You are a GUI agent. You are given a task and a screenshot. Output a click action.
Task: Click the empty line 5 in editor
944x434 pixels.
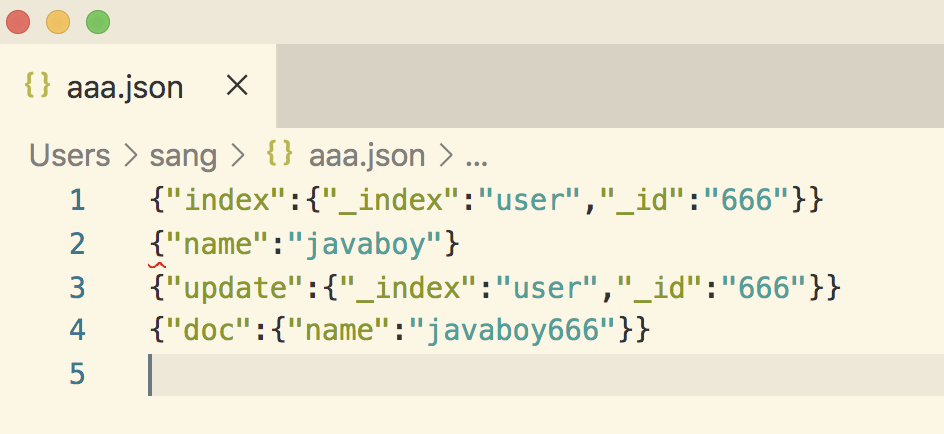pyautogui.click(x=500, y=374)
